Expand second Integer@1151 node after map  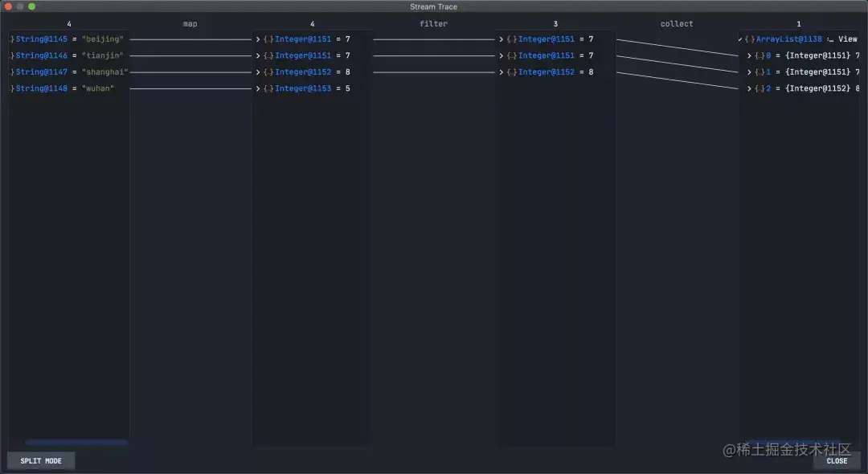point(258,56)
